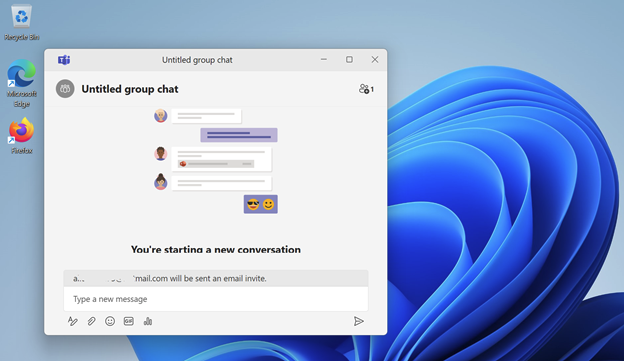This screenshot has height=361, width=624.
Task: Click 'You're starting a new conversation' text
Action: click(x=216, y=249)
